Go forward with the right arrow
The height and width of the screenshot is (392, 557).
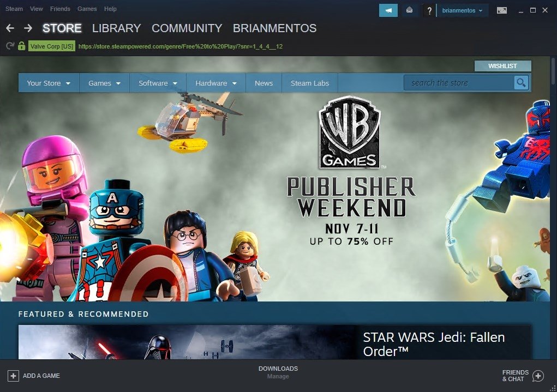(28, 28)
